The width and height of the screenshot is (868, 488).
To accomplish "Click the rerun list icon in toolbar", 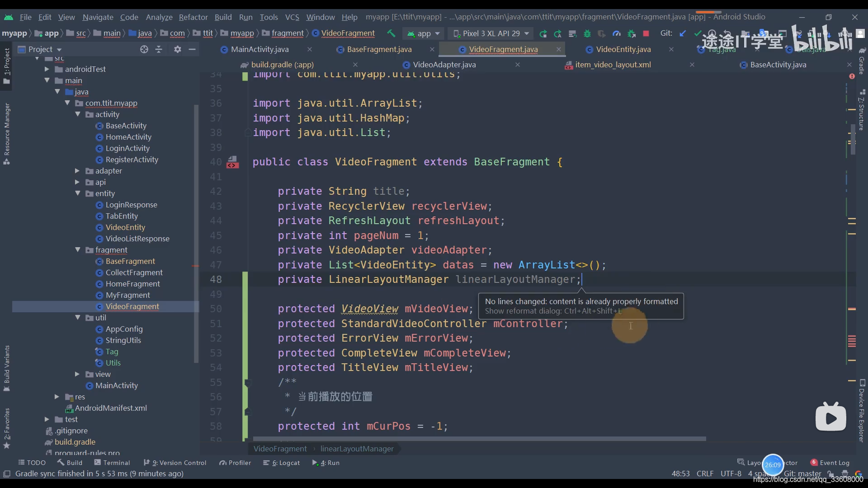I will click(572, 33).
